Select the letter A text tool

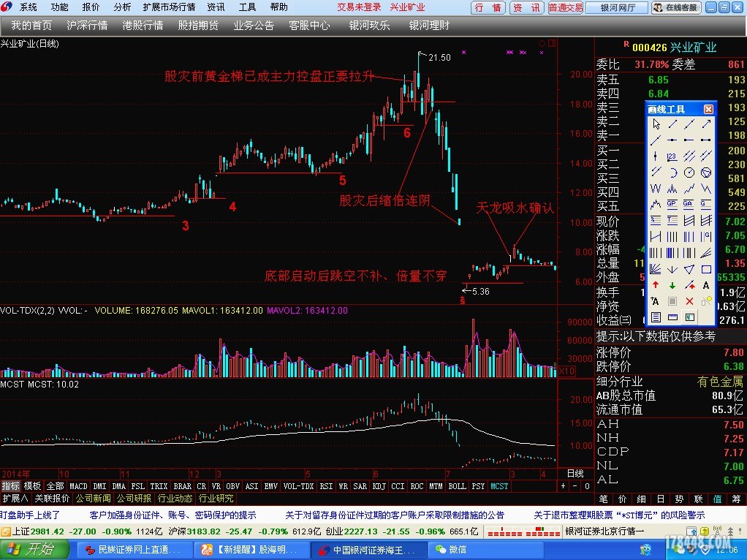706,285
